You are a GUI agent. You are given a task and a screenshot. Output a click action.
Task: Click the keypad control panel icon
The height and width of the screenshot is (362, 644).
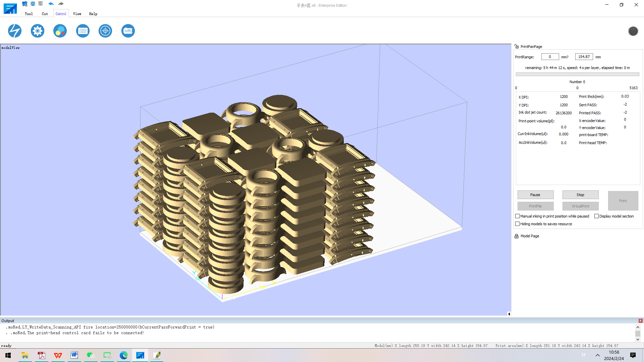[x=83, y=31]
